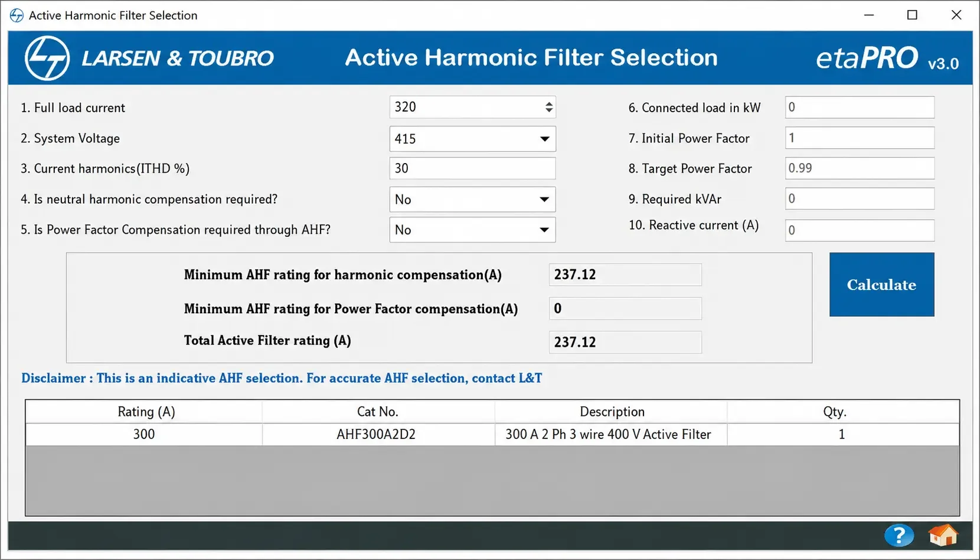This screenshot has width=980, height=560.
Task: Click the Reactive current (A) field
Action: [x=860, y=230]
